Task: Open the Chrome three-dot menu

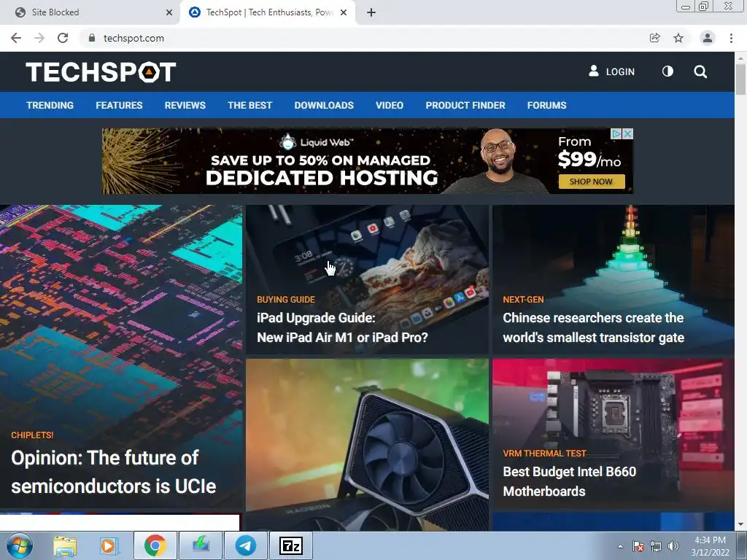Action: click(x=731, y=38)
